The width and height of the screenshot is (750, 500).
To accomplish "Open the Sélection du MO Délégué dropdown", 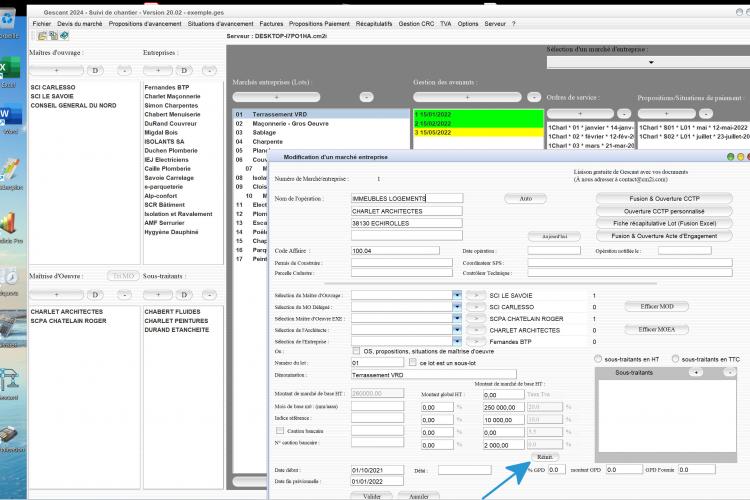I will coord(457,307).
